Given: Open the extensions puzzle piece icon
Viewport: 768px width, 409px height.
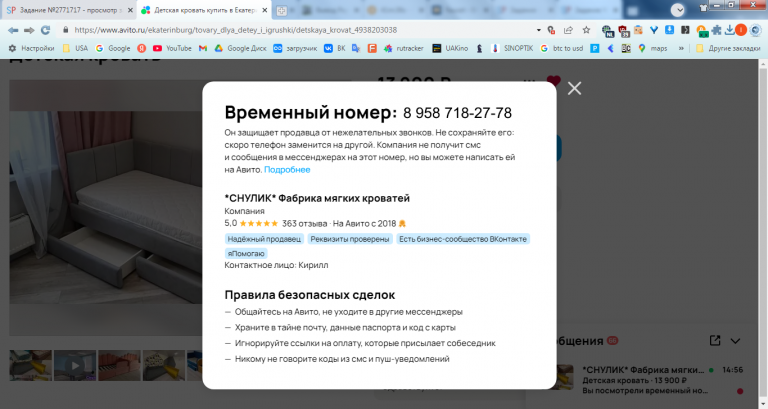Looking at the screenshot, I should click(x=716, y=30).
